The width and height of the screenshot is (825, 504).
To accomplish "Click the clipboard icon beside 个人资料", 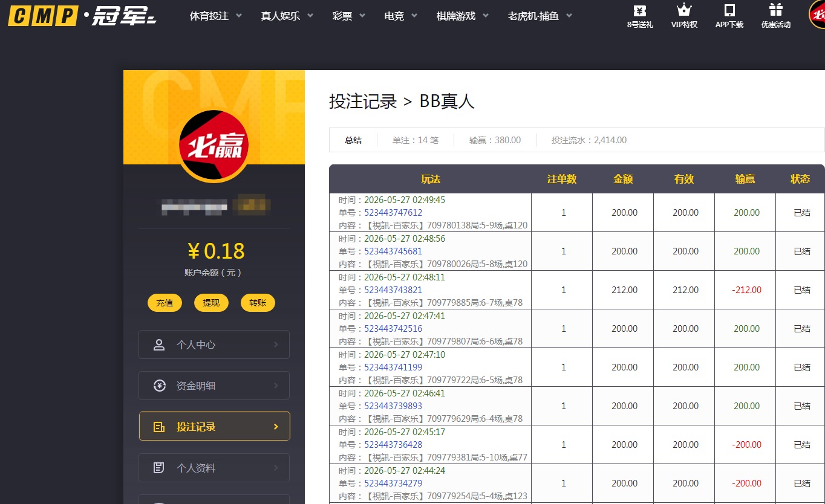I will pyautogui.click(x=159, y=468).
